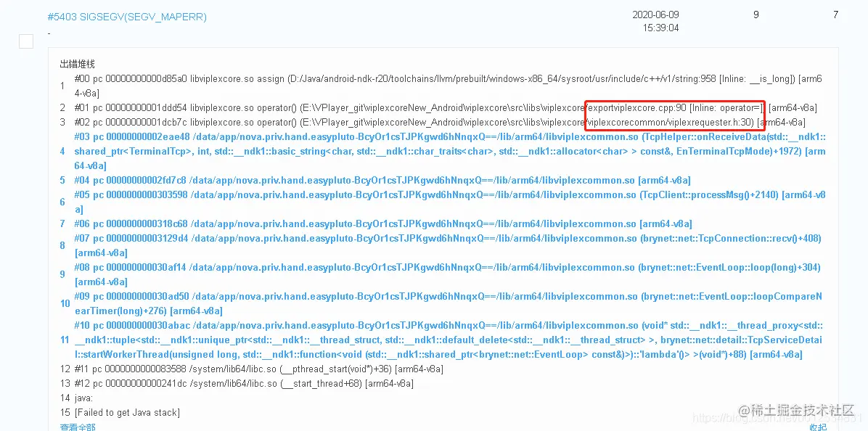This screenshot has width=868, height=431.
Task: Open the #5403 SIGSEGV(SEGV_MAPERR) crash link
Action: tap(127, 17)
